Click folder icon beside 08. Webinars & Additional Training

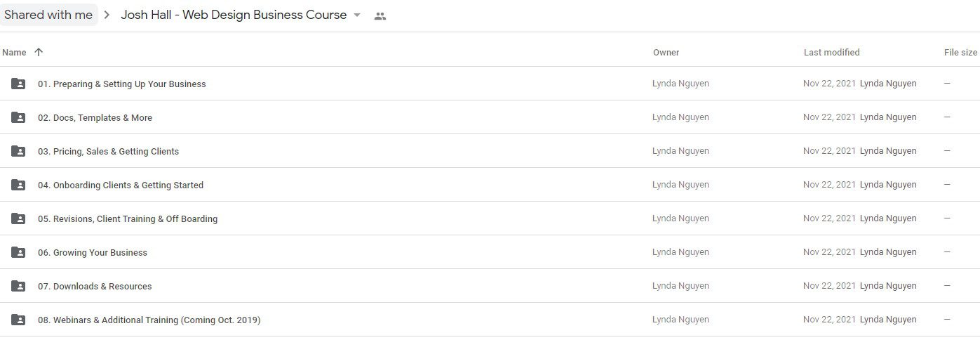click(18, 320)
